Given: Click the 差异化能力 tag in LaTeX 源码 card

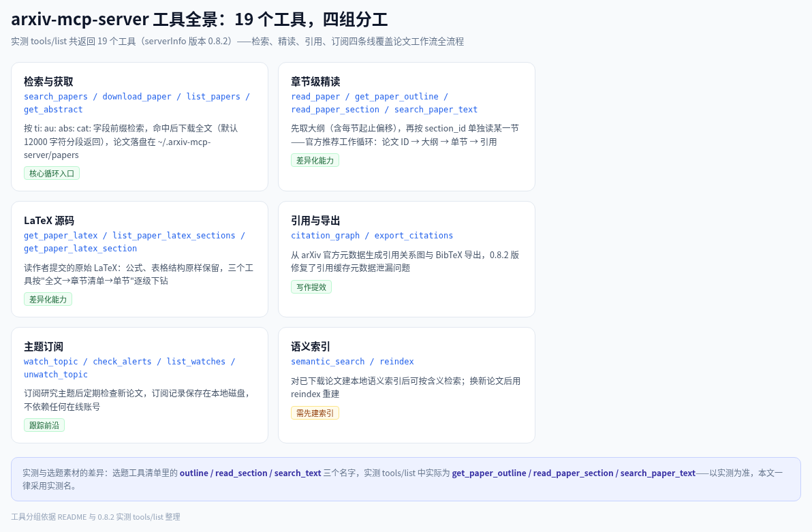Looking at the screenshot, I should click(x=48, y=300).
